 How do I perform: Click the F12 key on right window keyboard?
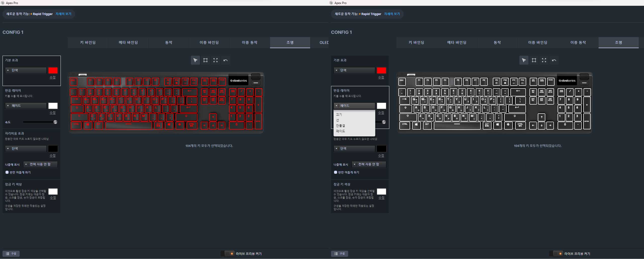tap(522, 81)
